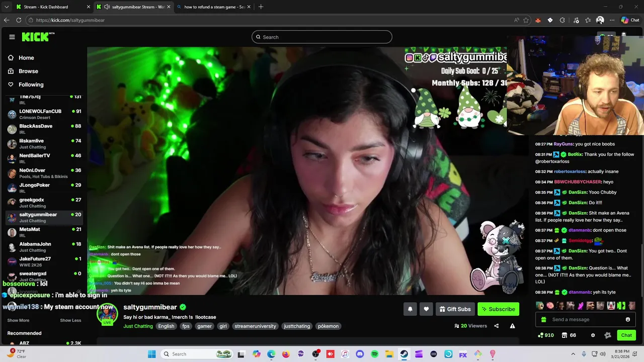This screenshot has width=644, height=362.
Task: Share the stream via share icon
Action: (x=496, y=326)
